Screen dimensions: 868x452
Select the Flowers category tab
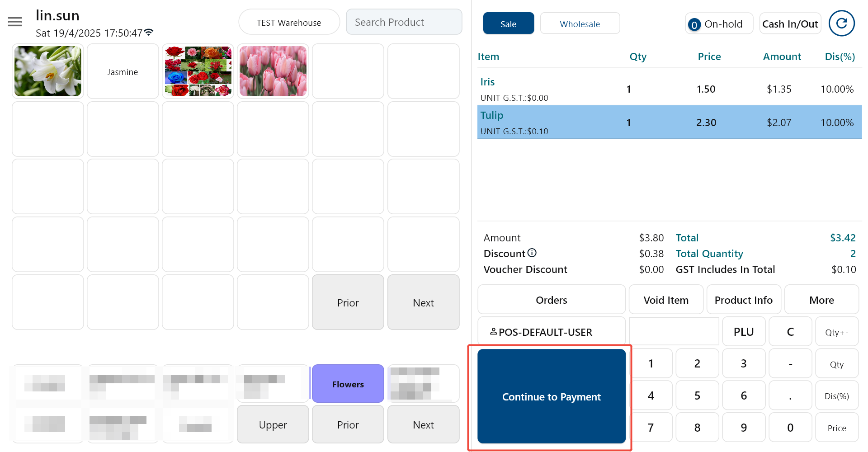[348, 384]
